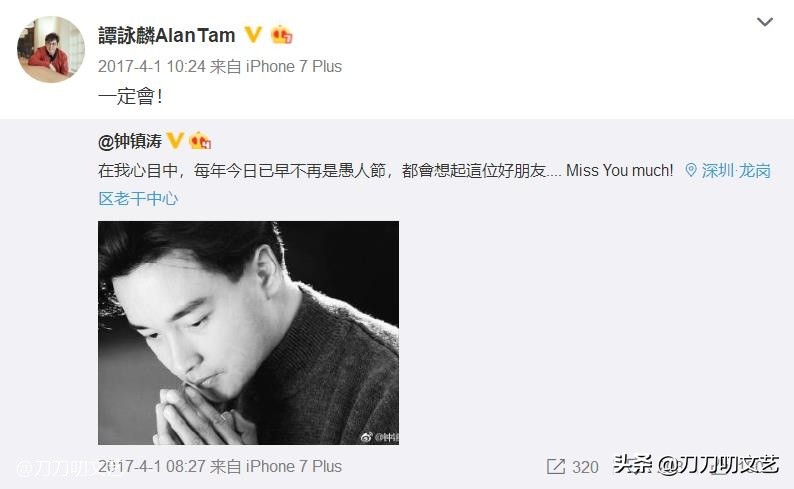Viewport: 794px width, 489px height.
Task: Open the original 2017-4-1 08:27 timestamp
Action: pyautogui.click(x=151, y=466)
